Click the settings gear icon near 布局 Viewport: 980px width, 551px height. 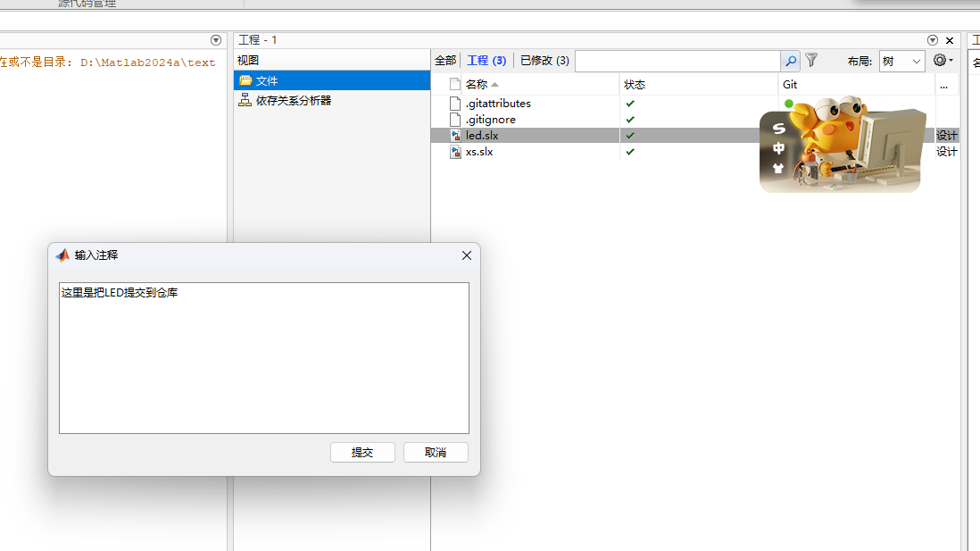pos(941,61)
